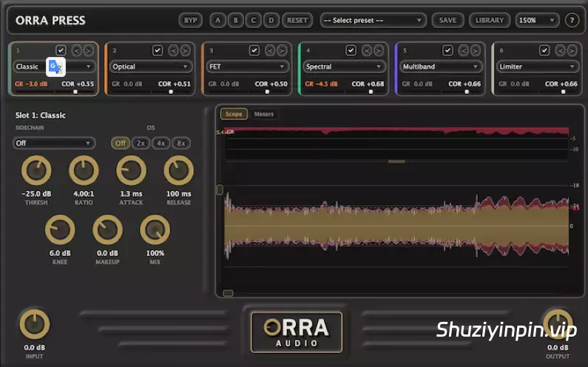Click the -25.0 dB threshold value
The height and width of the screenshot is (367, 588).
36,194
